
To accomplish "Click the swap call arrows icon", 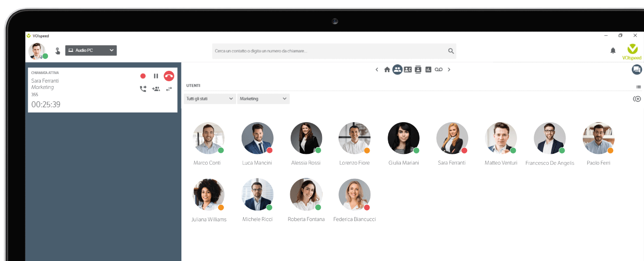I will [169, 89].
